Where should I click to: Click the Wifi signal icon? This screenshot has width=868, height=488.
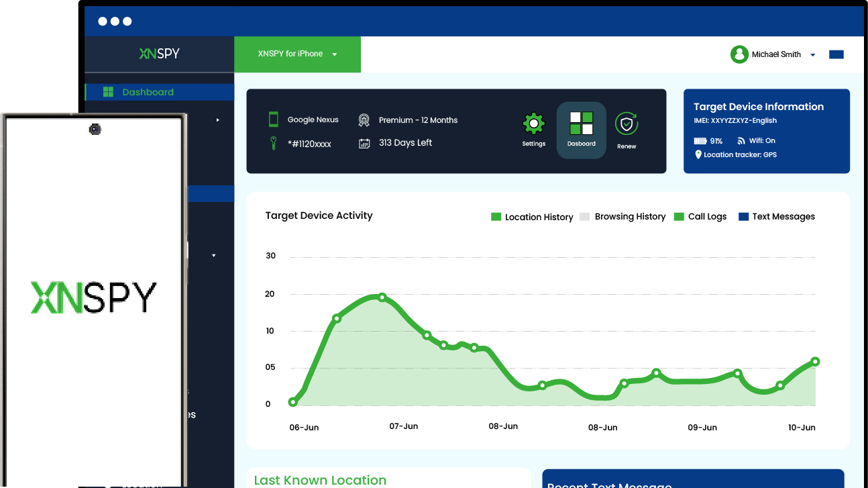741,141
